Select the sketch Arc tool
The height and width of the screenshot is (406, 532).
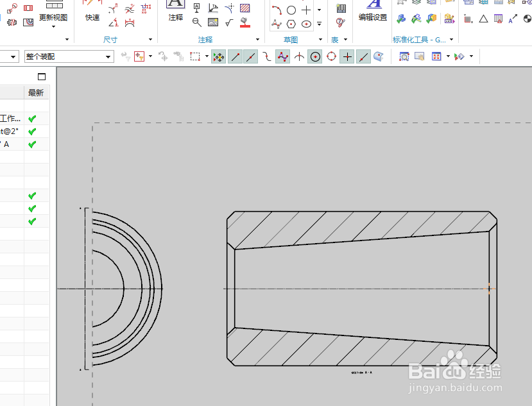pos(277,10)
